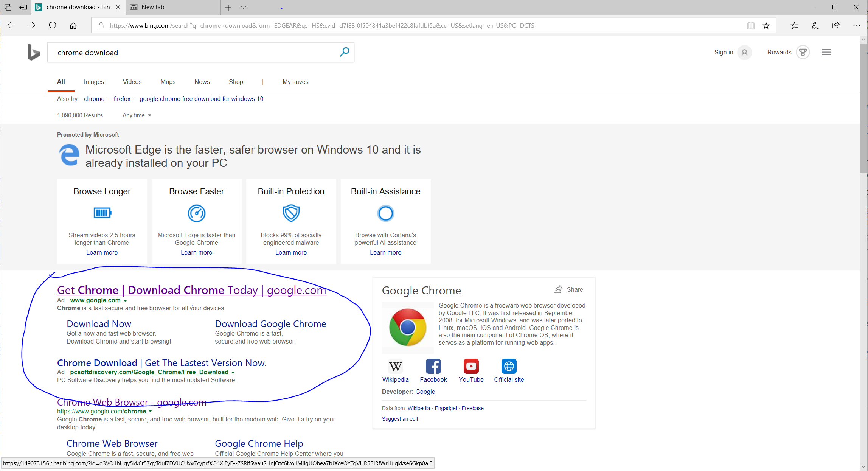
Task: Switch to the News search tab
Action: (202, 82)
